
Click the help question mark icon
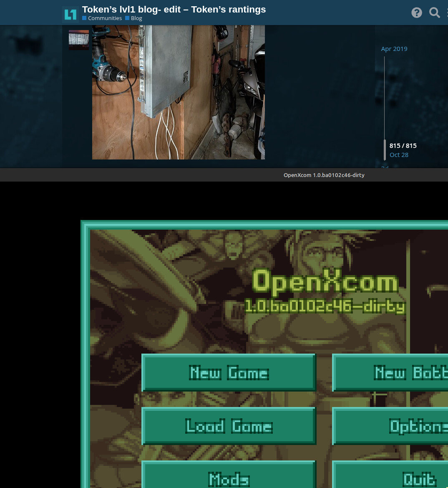tap(416, 13)
